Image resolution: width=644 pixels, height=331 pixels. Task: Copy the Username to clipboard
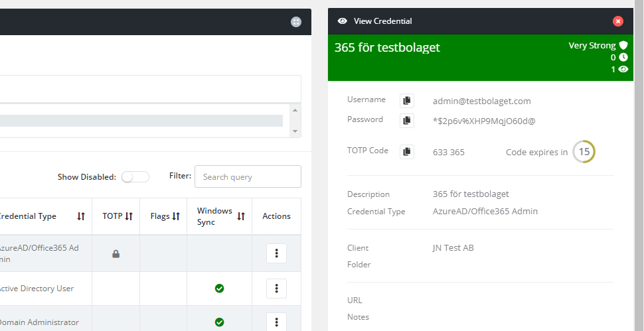(x=406, y=100)
